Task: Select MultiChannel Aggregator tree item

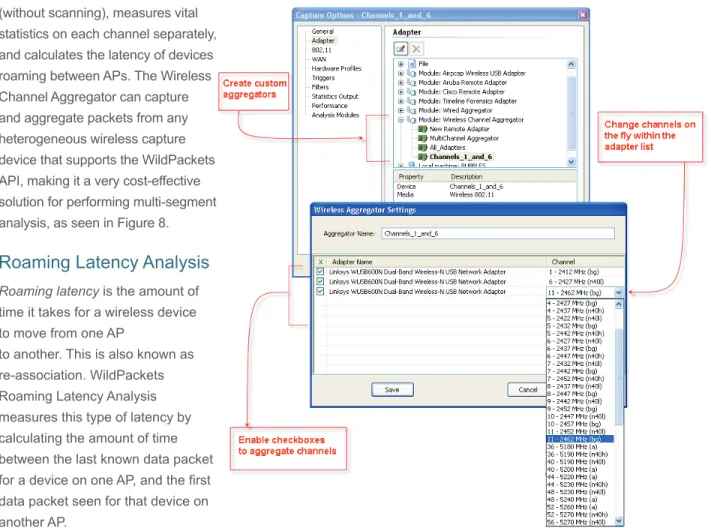Action: point(464,138)
